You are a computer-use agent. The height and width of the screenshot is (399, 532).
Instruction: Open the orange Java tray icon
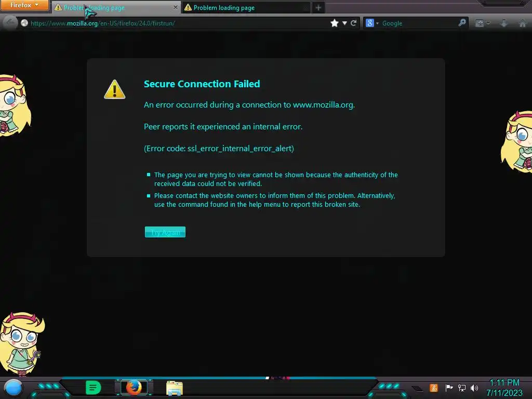pyautogui.click(x=434, y=388)
